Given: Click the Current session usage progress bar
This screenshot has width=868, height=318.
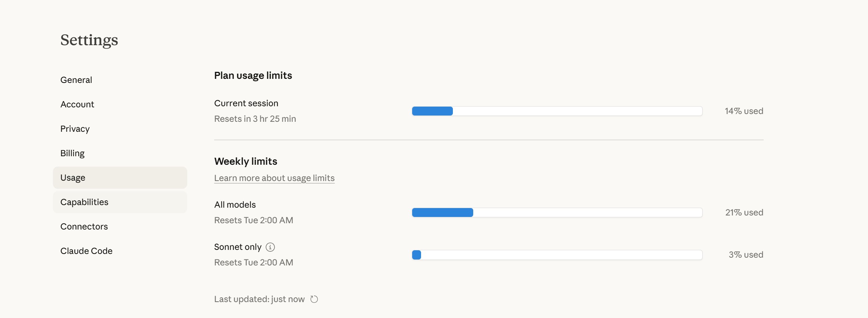Looking at the screenshot, I should click(x=557, y=111).
